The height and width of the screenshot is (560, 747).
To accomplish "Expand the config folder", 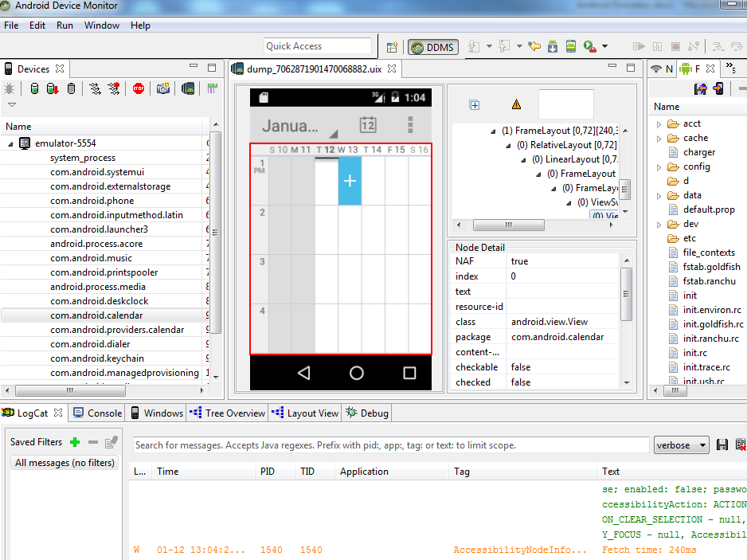I will pyautogui.click(x=659, y=167).
